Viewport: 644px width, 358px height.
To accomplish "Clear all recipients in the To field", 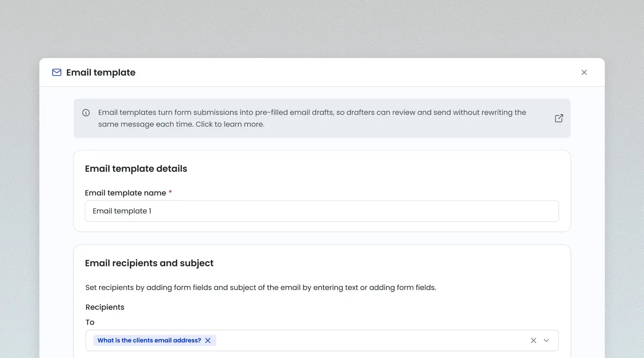I will pyautogui.click(x=533, y=340).
